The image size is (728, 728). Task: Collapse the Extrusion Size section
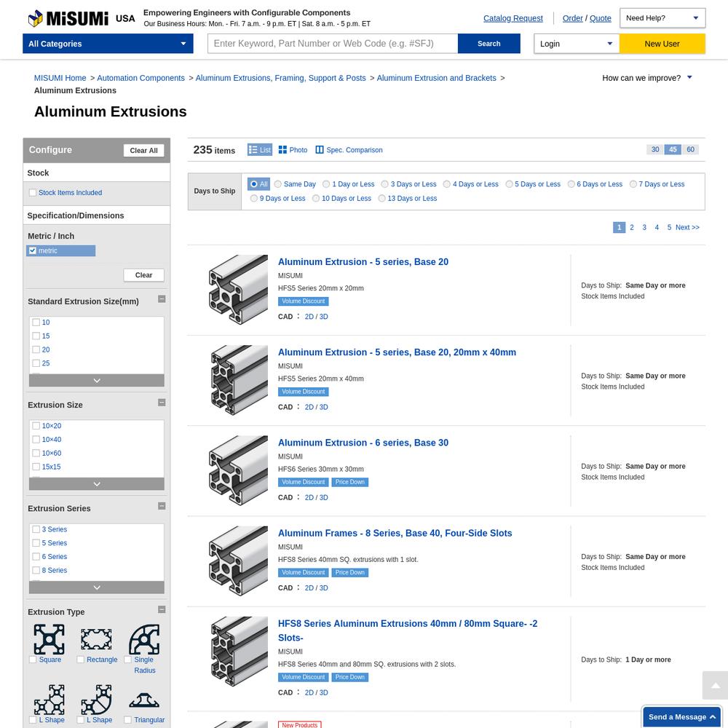pos(162,403)
